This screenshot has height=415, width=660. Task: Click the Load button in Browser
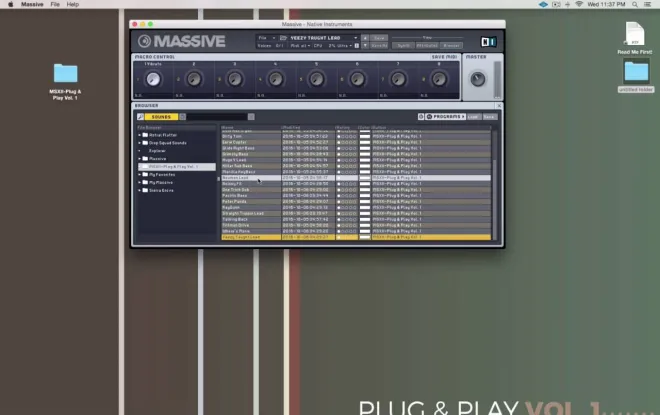tap(473, 117)
